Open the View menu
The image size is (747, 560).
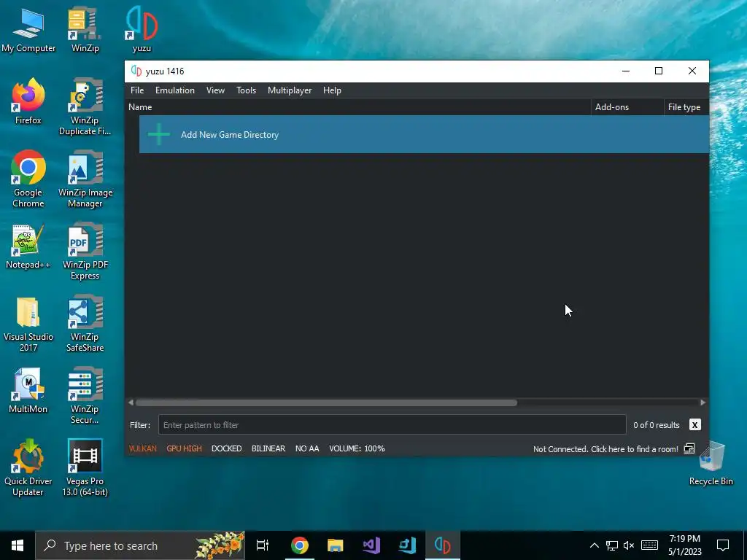click(215, 90)
